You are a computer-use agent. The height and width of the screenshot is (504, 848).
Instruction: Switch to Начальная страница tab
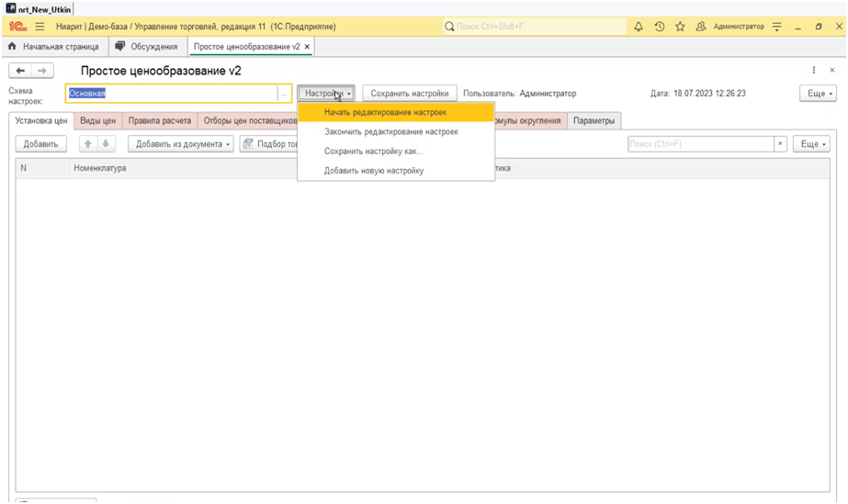coord(55,47)
